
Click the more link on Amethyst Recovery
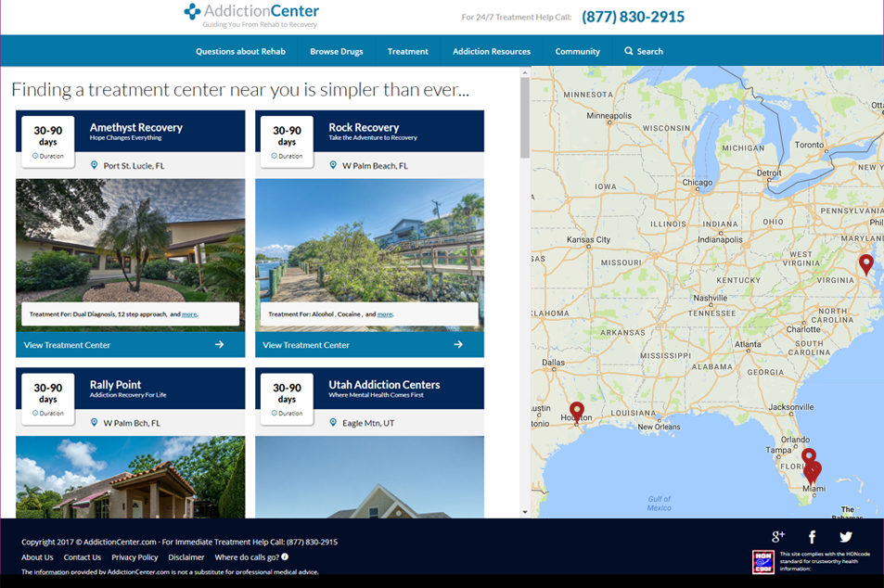[188, 314]
